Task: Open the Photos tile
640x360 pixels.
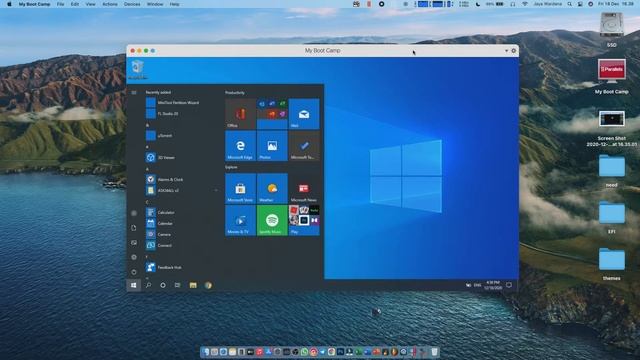Action: click(x=272, y=146)
